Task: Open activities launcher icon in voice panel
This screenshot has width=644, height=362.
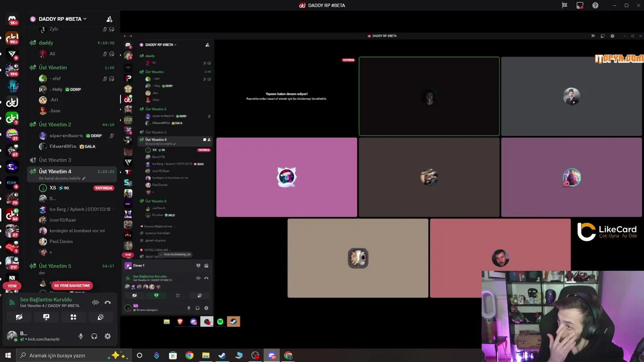Action: point(73,317)
